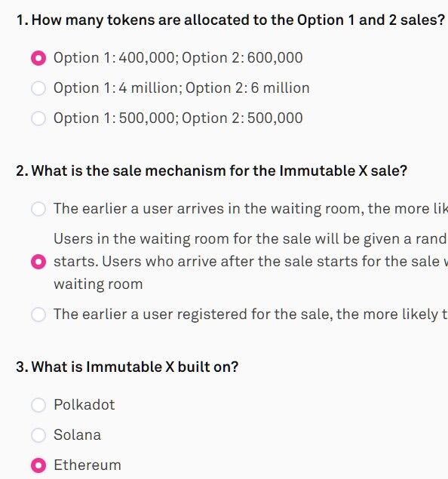Click the 'Solana' answer label

point(77,434)
